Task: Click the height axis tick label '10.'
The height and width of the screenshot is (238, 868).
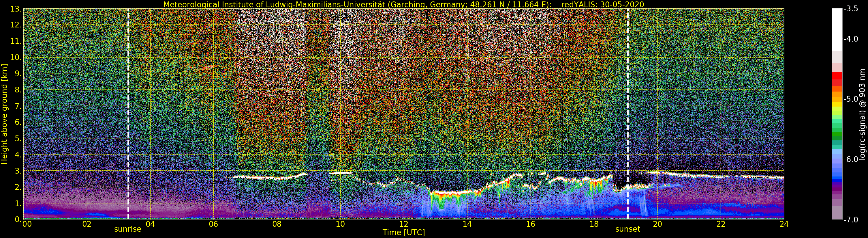Action: 16,58
